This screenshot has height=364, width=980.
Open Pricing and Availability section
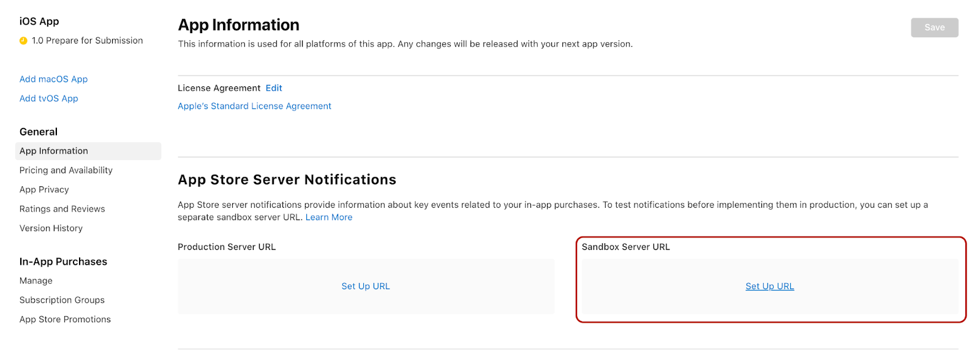click(x=66, y=170)
